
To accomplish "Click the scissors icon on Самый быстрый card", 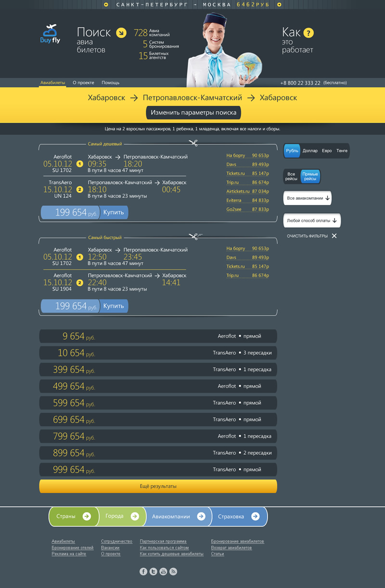I will click(195, 236).
